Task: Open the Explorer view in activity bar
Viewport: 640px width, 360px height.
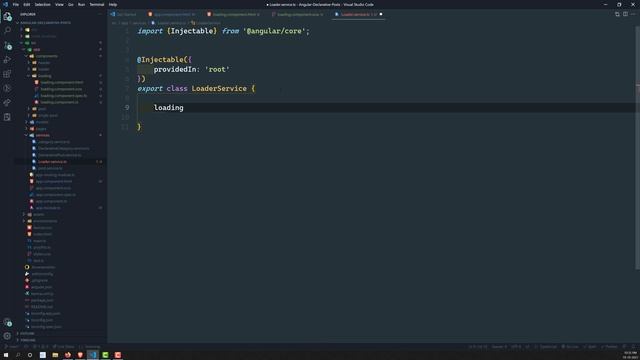Action: (7, 17)
